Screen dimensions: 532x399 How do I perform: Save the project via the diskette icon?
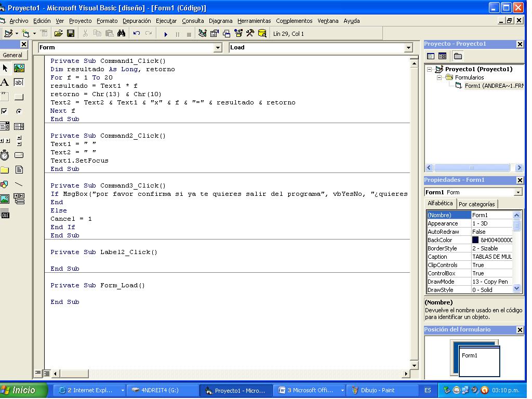[71, 33]
